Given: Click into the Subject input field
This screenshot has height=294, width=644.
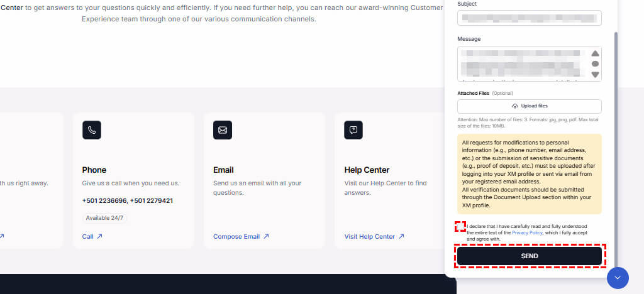Looking at the screenshot, I should coord(530,18).
